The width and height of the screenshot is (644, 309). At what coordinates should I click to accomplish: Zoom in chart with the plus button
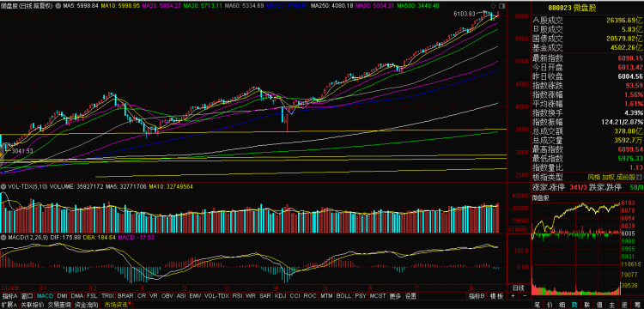pyautogui.click(x=513, y=296)
